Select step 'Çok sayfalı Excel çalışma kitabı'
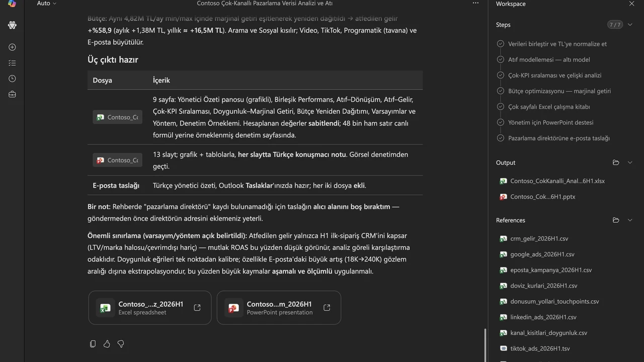Image resolution: width=644 pixels, height=362 pixels. tap(549, 107)
